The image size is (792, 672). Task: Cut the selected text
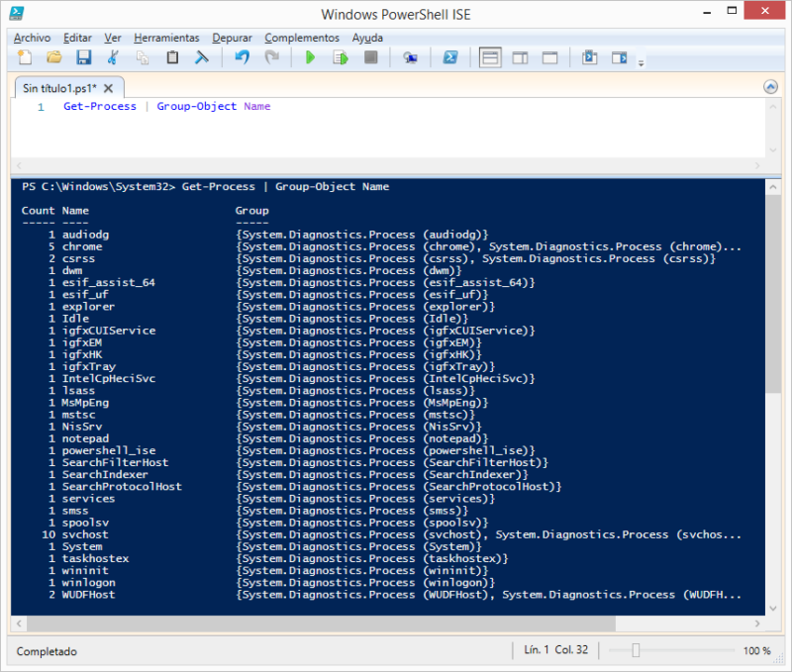click(110, 57)
